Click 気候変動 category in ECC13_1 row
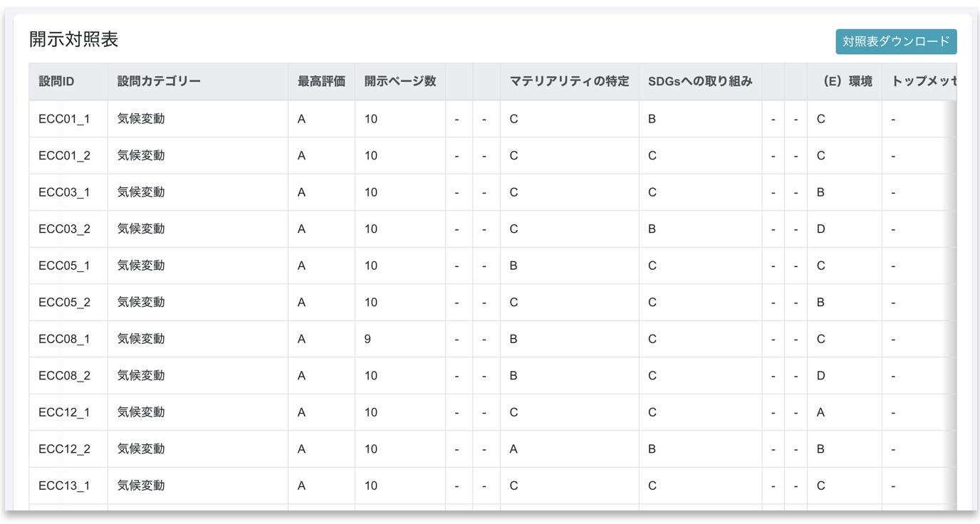 coord(141,486)
